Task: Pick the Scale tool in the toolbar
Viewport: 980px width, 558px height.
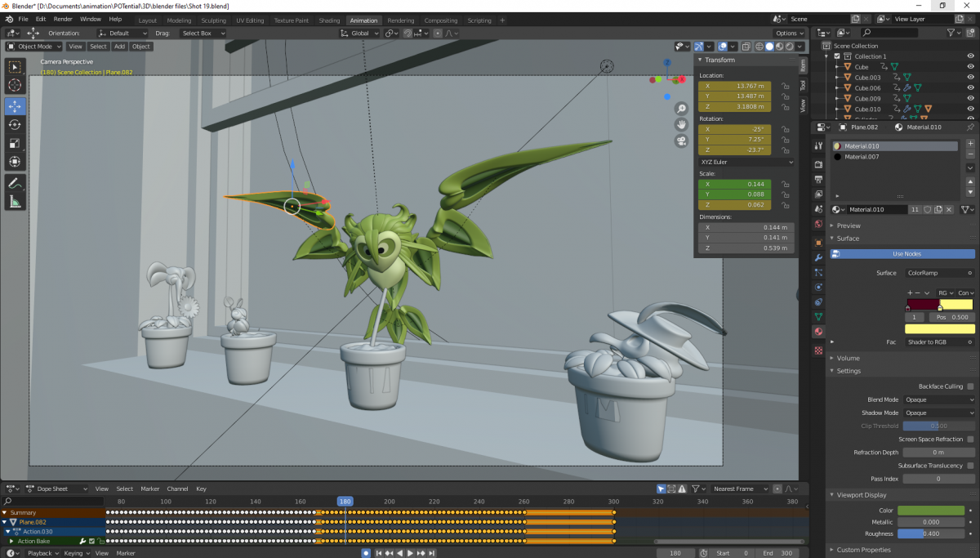Action: (16, 143)
